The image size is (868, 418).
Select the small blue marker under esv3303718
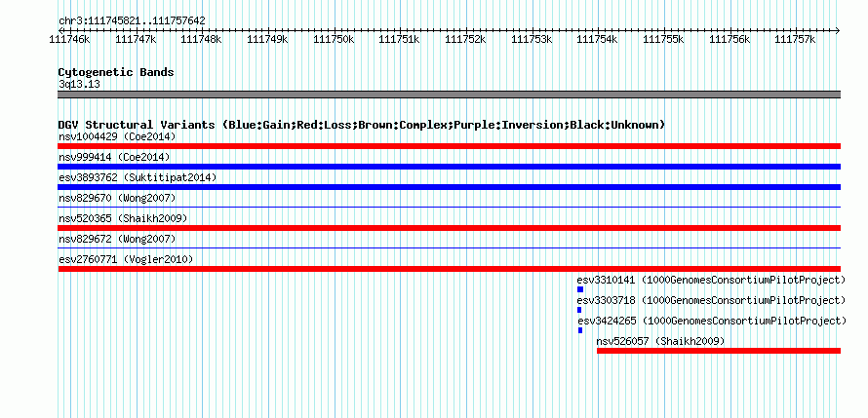point(579,310)
